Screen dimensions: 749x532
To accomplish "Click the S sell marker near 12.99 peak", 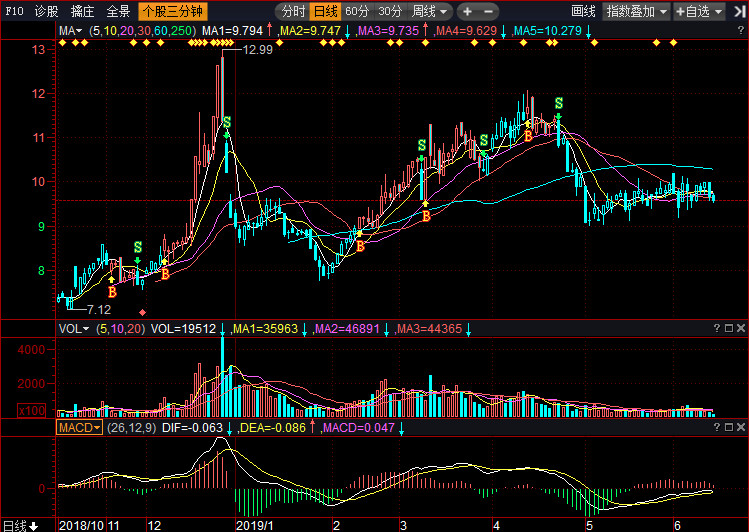I will pyautogui.click(x=227, y=122).
